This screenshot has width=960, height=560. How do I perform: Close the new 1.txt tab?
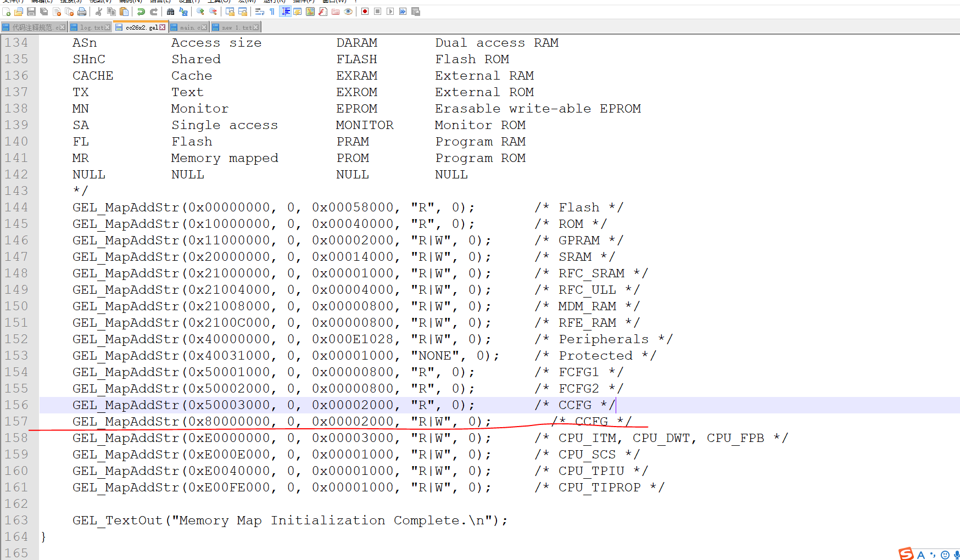click(256, 27)
